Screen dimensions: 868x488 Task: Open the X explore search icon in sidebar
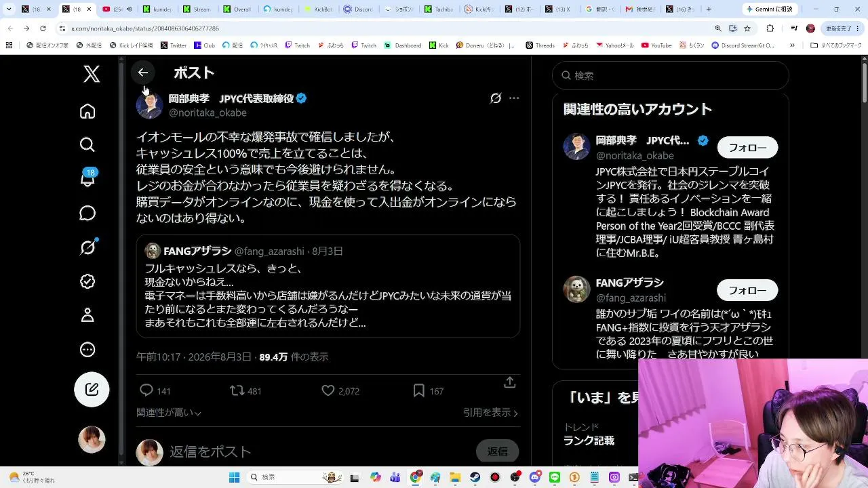pyautogui.click(x=87, y=144)
